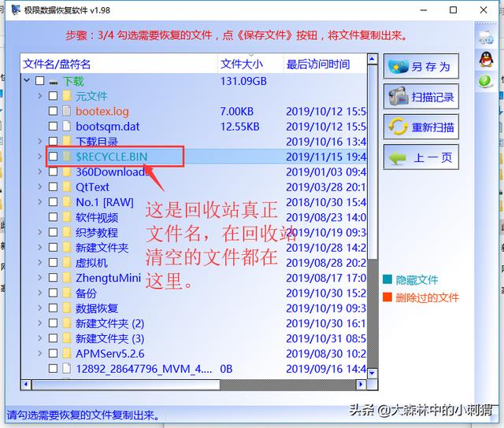Click the top disk sidebar icon

click(x=486, y=37)
